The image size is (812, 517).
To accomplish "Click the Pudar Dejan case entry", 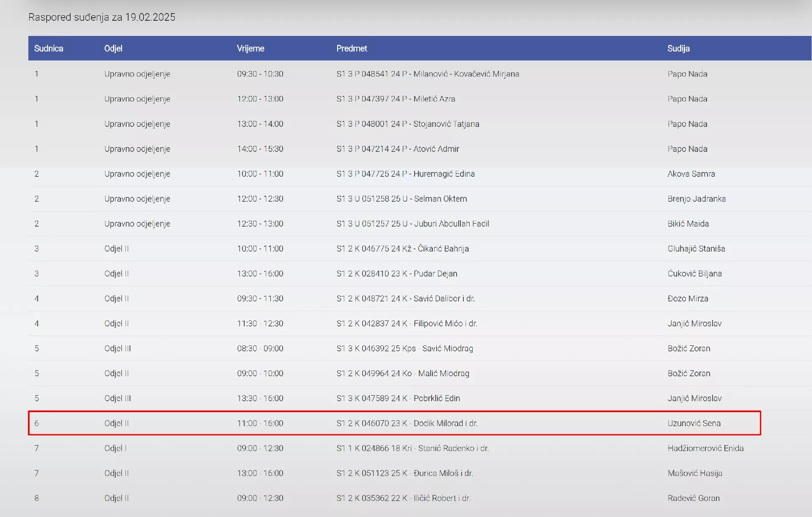I will coord(396,274).
